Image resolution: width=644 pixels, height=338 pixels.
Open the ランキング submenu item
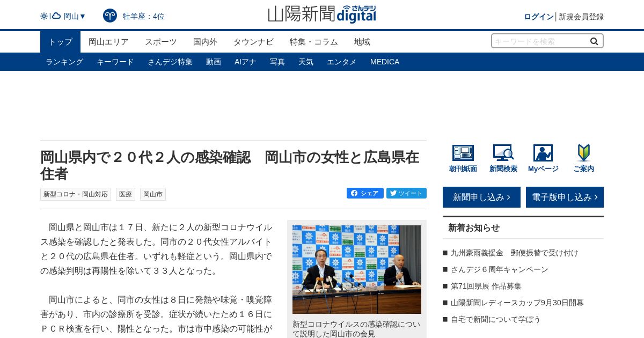coord(64,62)
